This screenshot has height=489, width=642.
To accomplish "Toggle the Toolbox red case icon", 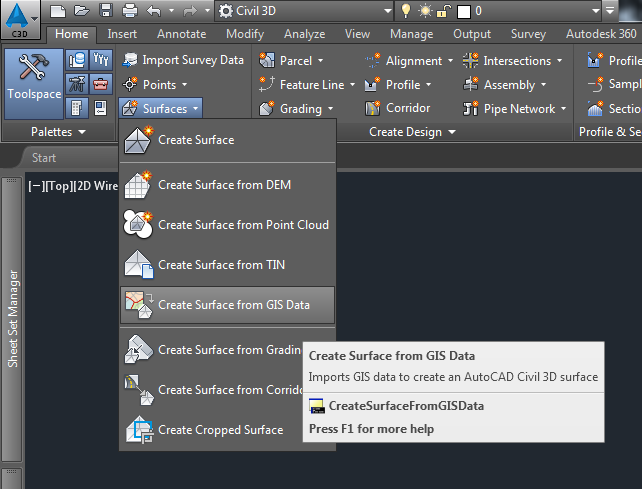I will (x=101, y=84).
